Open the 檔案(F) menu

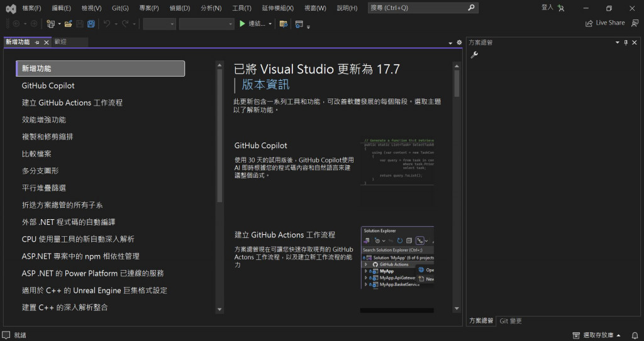pos(31,8)
